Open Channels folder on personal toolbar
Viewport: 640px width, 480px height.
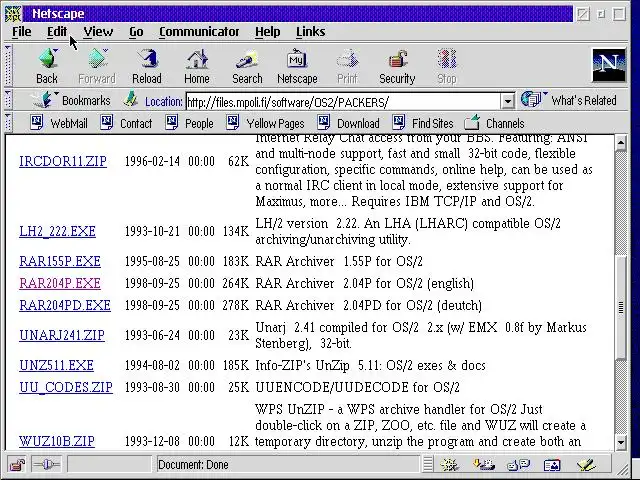click(494, 123)
